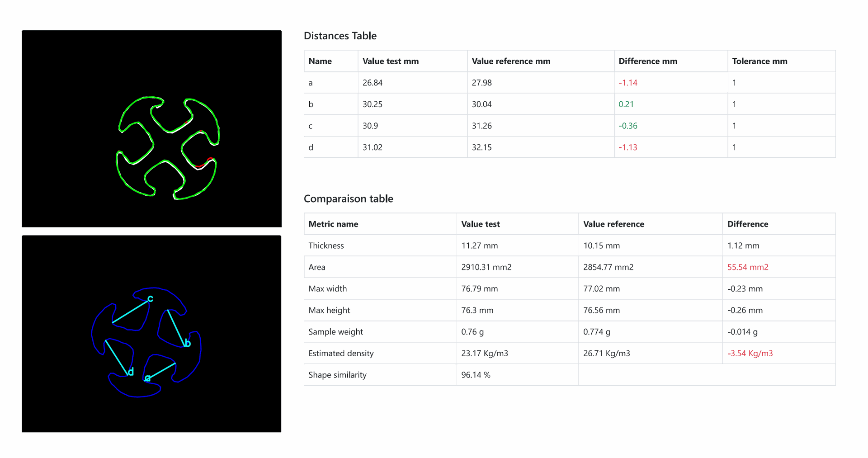This screenshot has width=868, height=458.
Task: Select max height difference -0.26 mm
Action: coord(745,310)
